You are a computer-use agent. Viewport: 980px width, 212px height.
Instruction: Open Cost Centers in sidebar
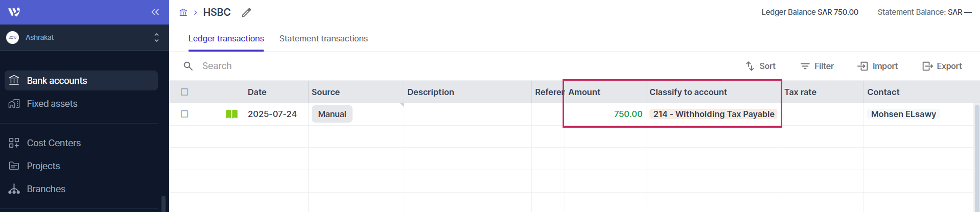53,143
